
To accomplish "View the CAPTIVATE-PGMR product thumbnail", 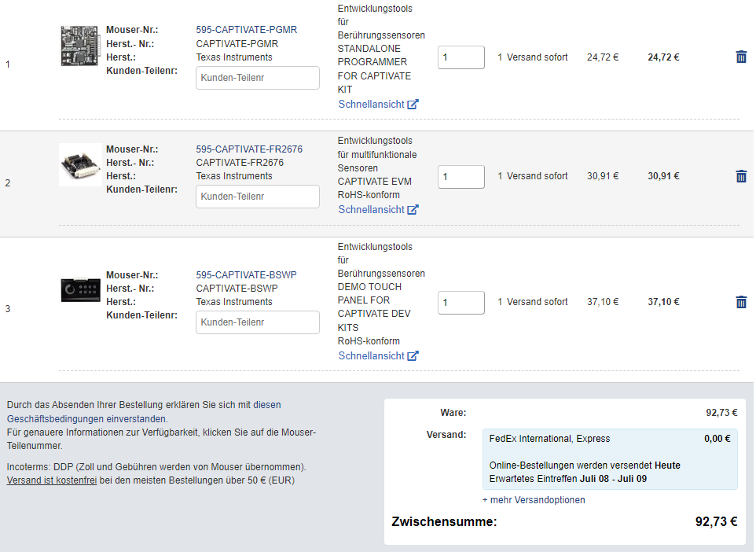I will [80, 46].
